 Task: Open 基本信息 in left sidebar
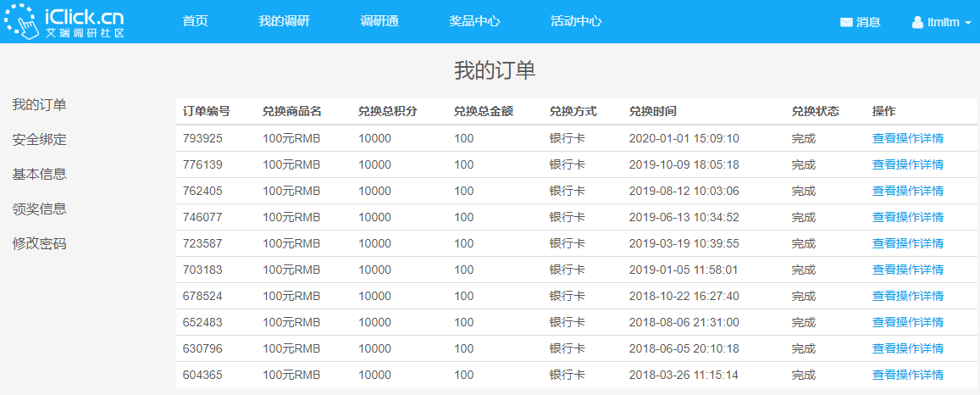click(39, 175)
